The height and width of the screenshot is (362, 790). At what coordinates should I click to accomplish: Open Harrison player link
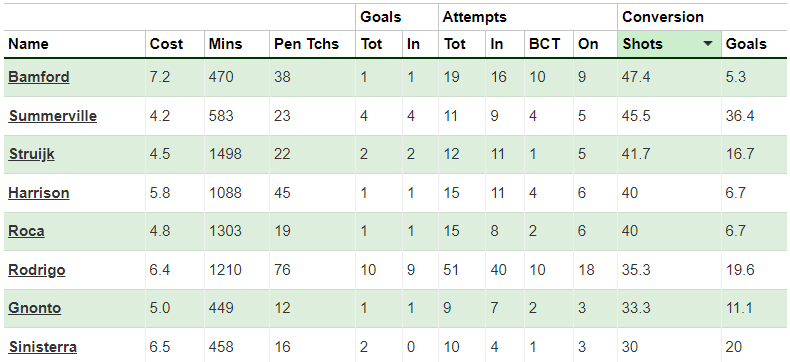(x=39, y=193)
